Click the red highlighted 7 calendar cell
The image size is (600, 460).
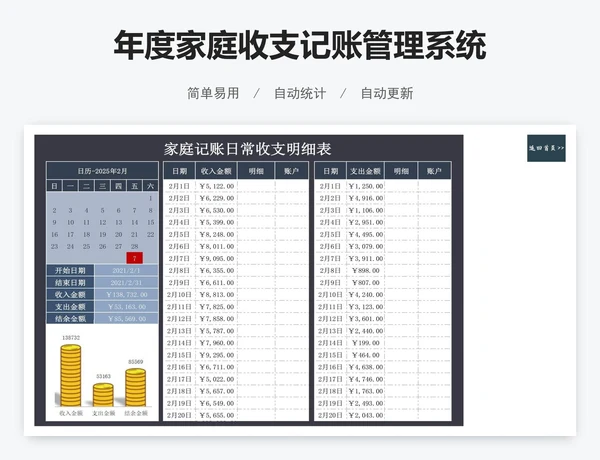[x=134, y=258]
